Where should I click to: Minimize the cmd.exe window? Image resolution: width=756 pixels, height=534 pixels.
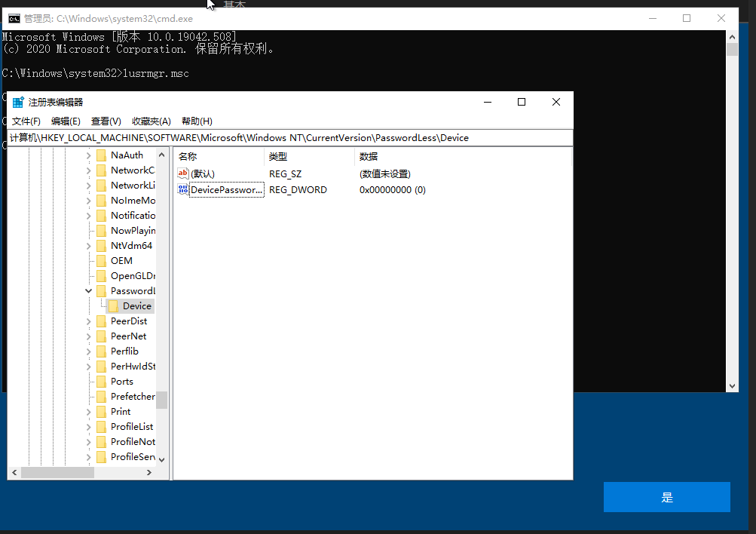[653, 18]
